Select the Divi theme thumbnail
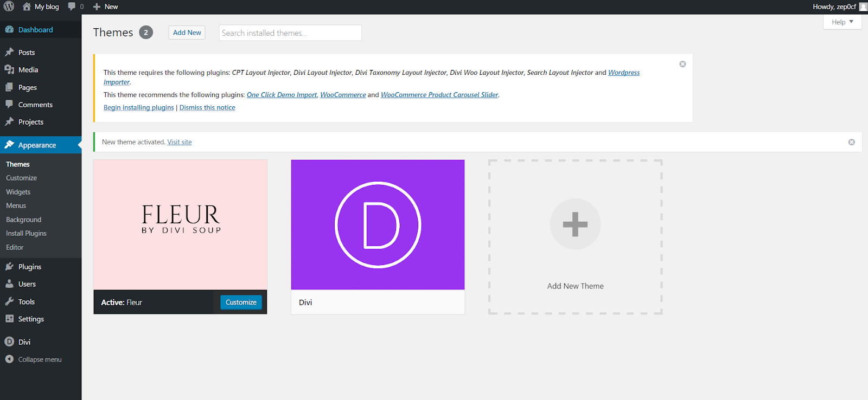The width and height of the screenshot is (868, 400). (378, 225)
